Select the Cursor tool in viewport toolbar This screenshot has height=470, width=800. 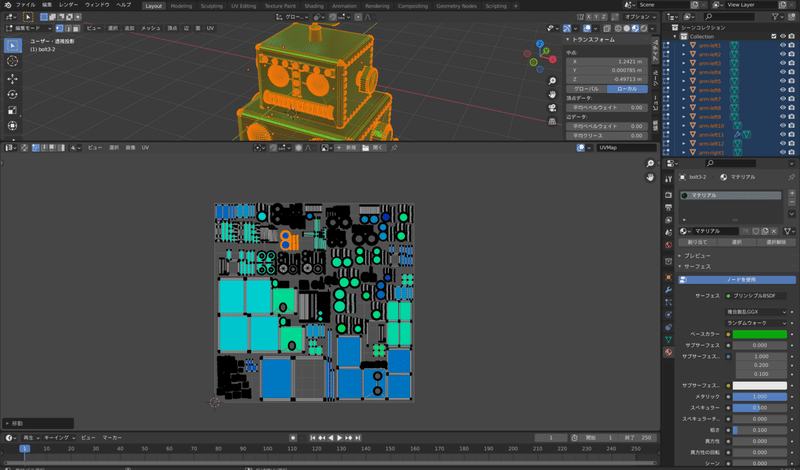coord(12,61)
